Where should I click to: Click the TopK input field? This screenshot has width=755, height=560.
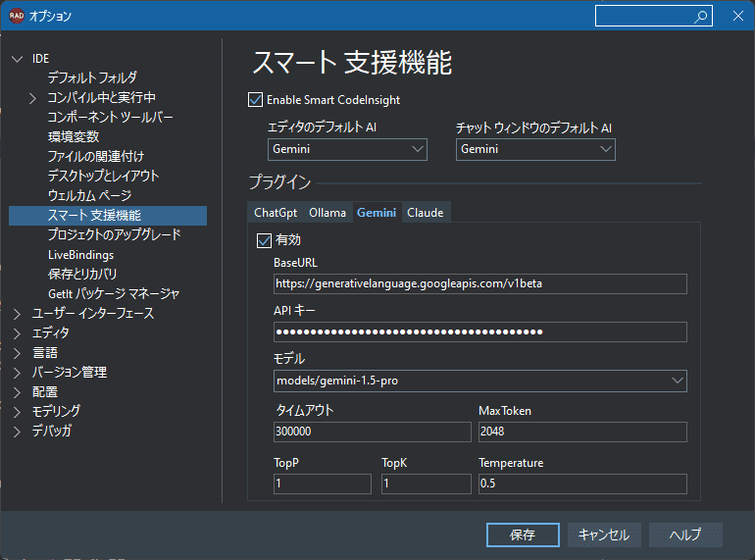427,484
